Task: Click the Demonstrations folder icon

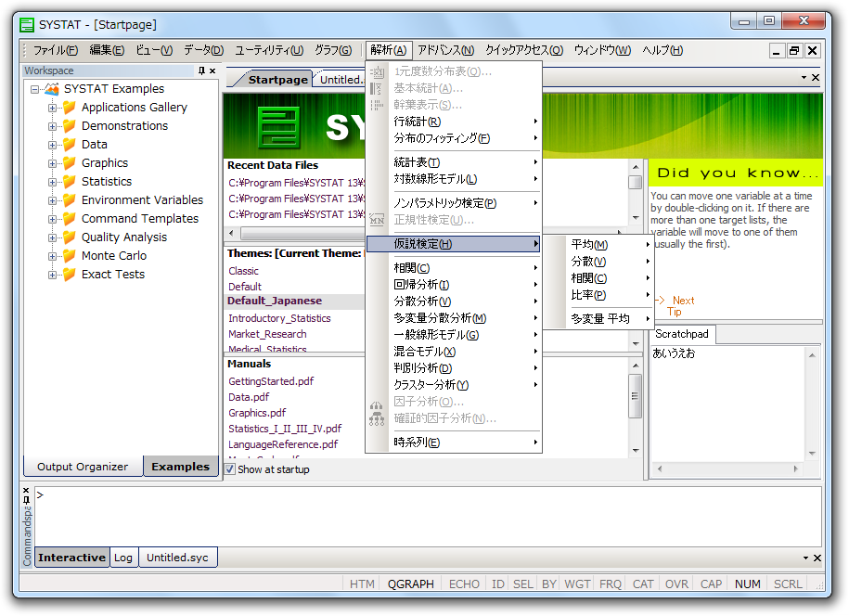Action: [70, 125]
